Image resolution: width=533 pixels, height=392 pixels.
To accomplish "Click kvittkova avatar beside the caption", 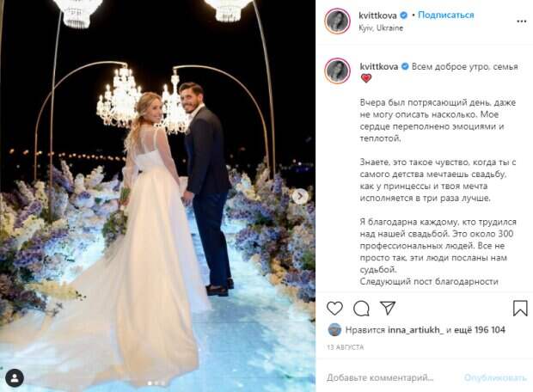I will coord(337,70).
